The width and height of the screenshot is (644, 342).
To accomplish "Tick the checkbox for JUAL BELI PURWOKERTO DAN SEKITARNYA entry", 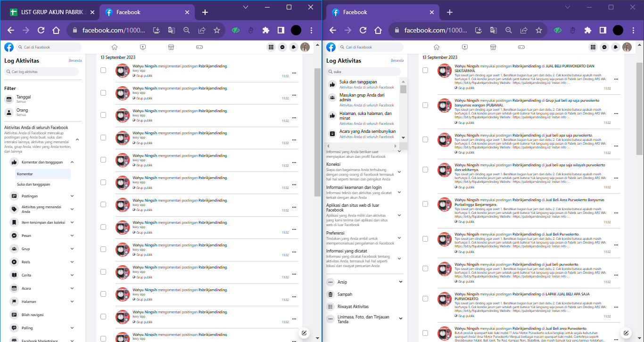I will 425,70.
